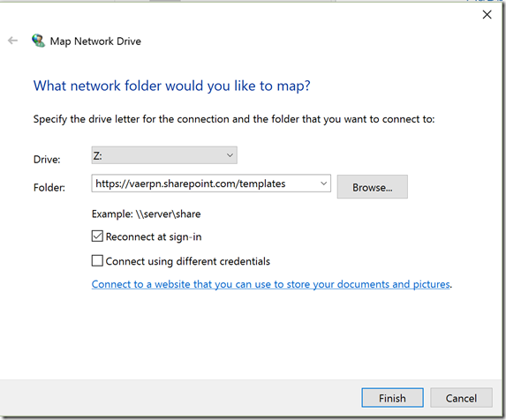This screenshot has width=506, height=420.
Task: Open the Connect to a website link
Action: 271,284
